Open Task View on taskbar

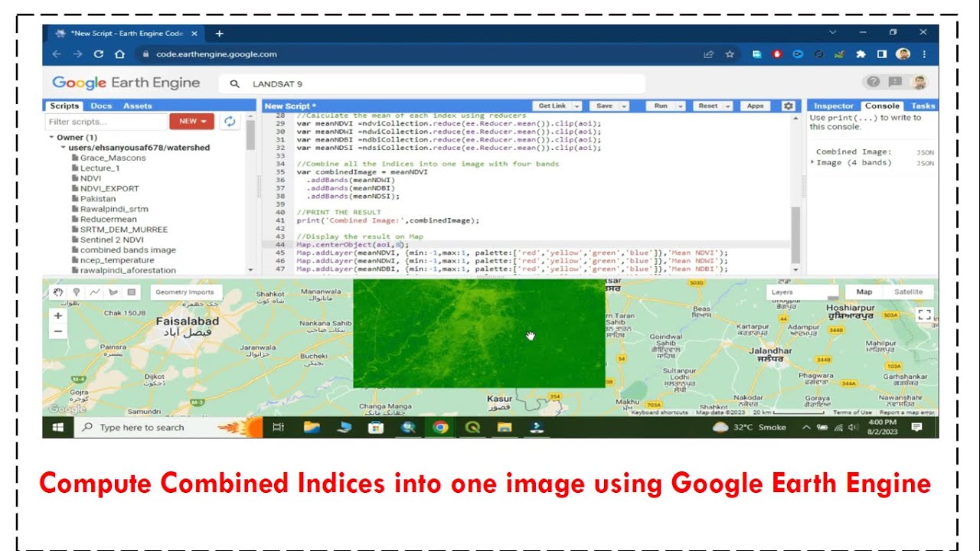(x=279, y=427)
